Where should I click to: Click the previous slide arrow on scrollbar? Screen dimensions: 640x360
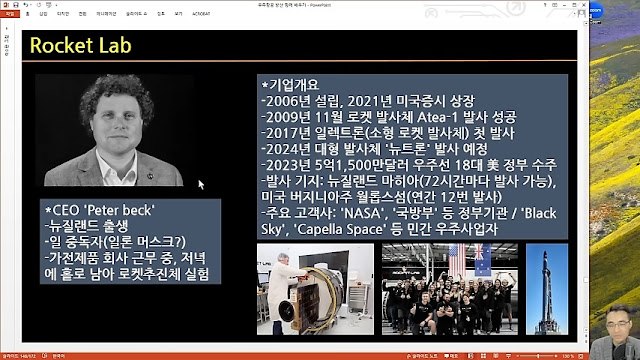[586, 336]
